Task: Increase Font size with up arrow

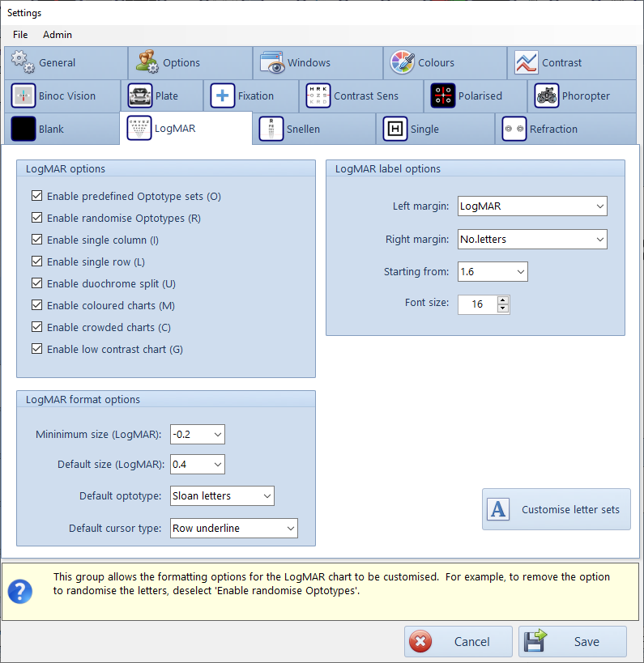Action: tap(503, 300)
